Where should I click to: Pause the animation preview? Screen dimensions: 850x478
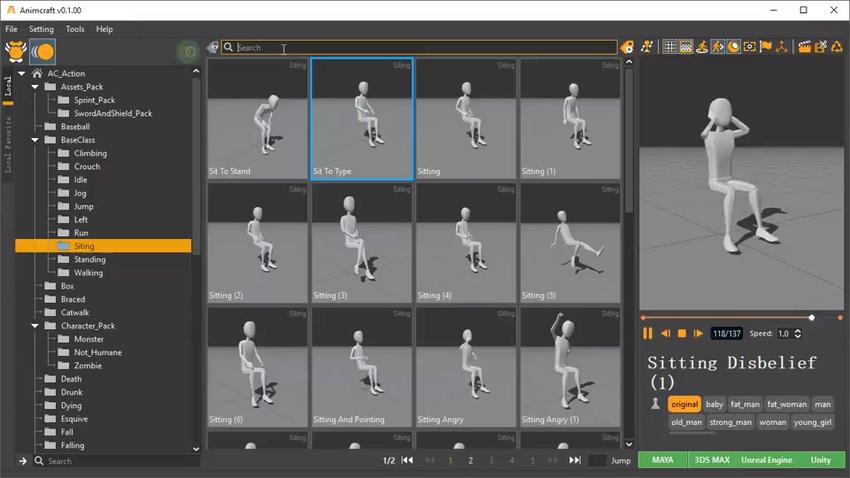tap(648, 333)
